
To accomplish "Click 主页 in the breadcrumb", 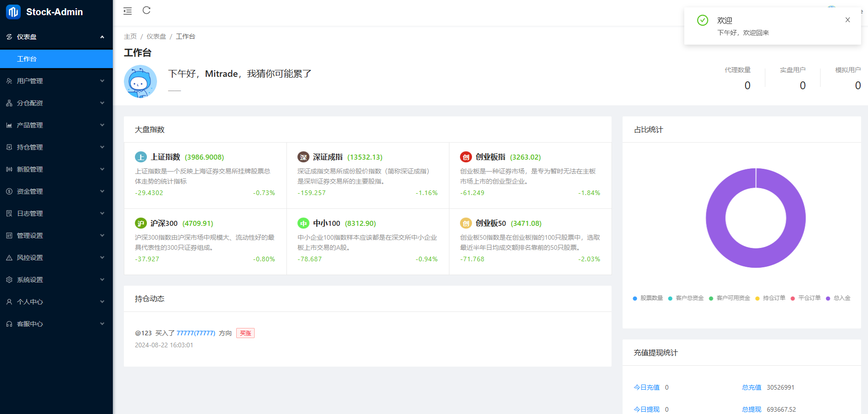I will (130, 36).
